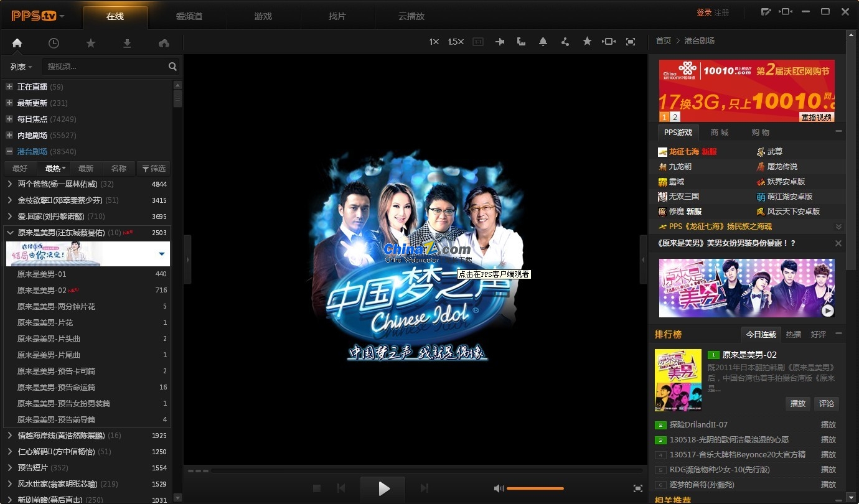Open the history clock tab
Screen dimensions: 859x504
click(x=54, y=43)
